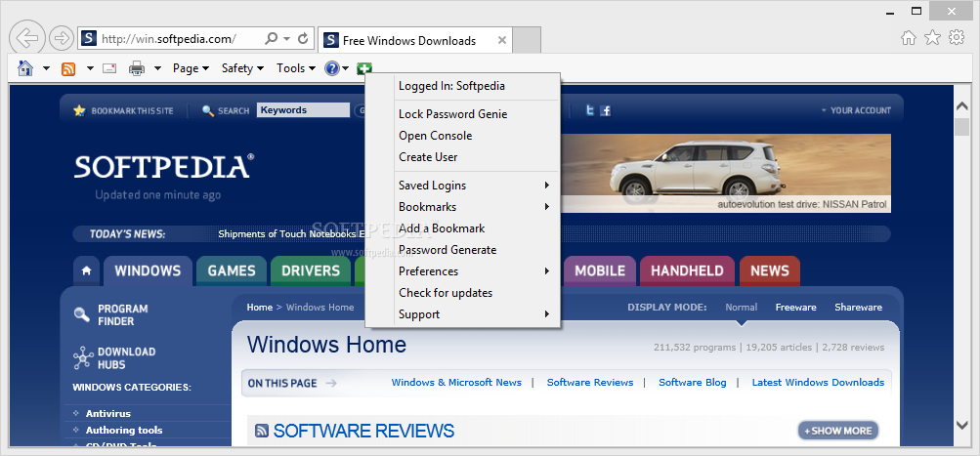
Task: Click the Show More button
Action: click(x=838, y=431)
